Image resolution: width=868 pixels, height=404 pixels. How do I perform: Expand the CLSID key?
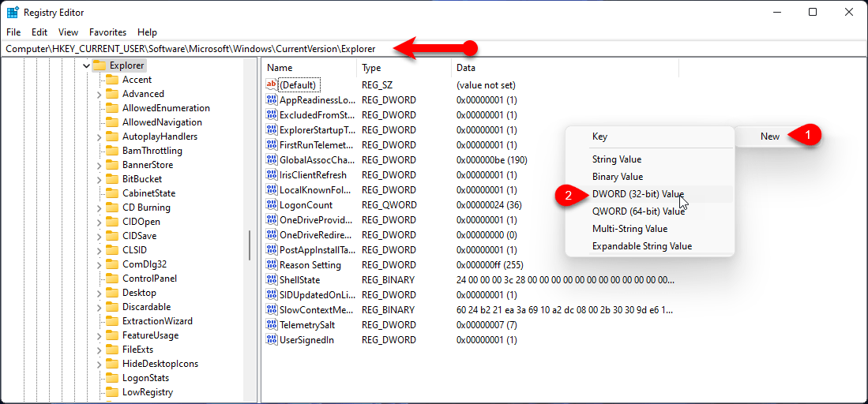click(99, 250)
